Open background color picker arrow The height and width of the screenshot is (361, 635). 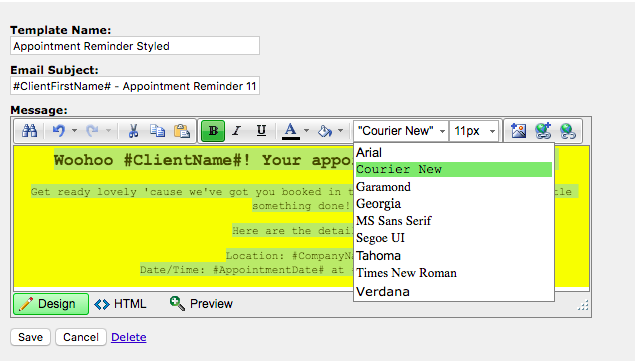pos(341,131)
